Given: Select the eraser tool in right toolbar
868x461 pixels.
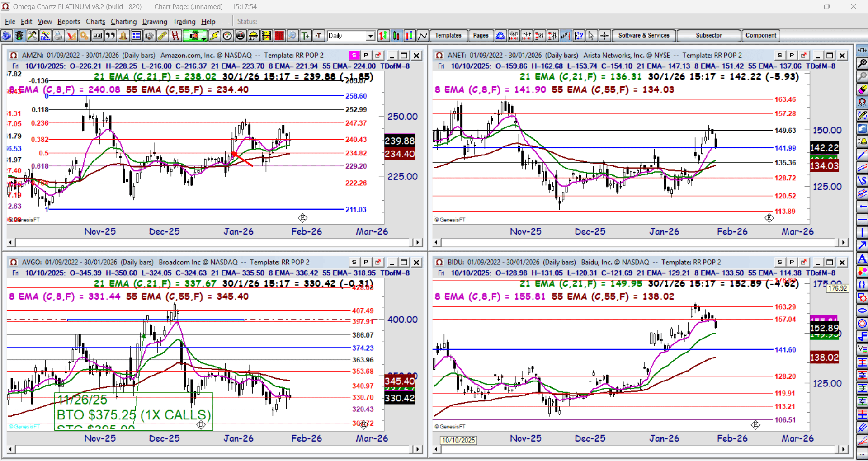Looking at the screenshot, I should tap(862, 89).
